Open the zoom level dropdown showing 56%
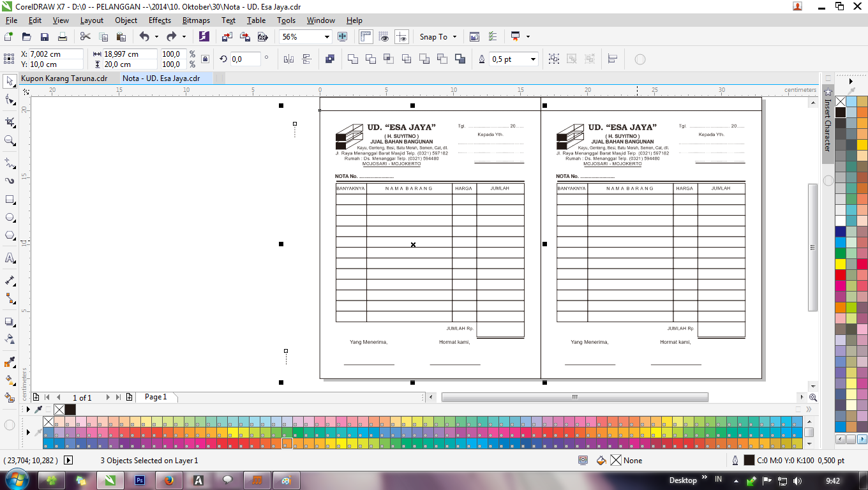 [x=326, y=36]
